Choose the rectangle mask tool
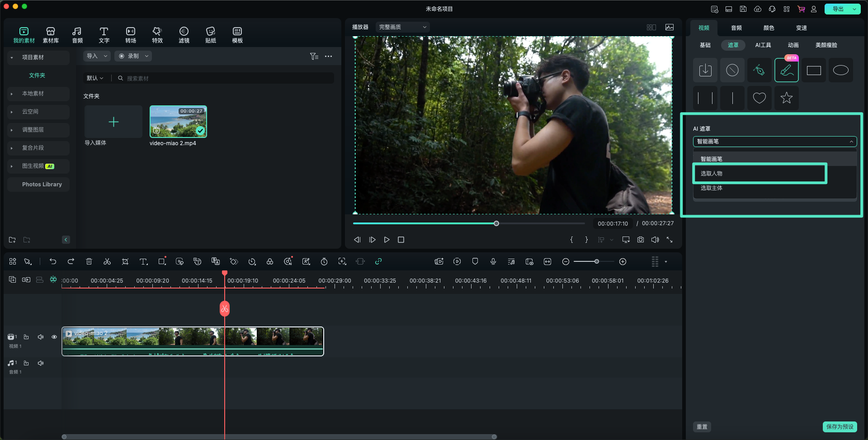 [813, 71]
